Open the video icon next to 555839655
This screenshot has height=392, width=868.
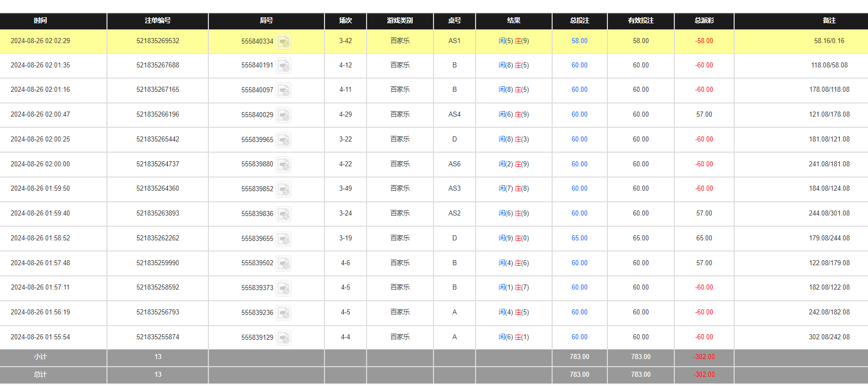(x=283, y=239)
